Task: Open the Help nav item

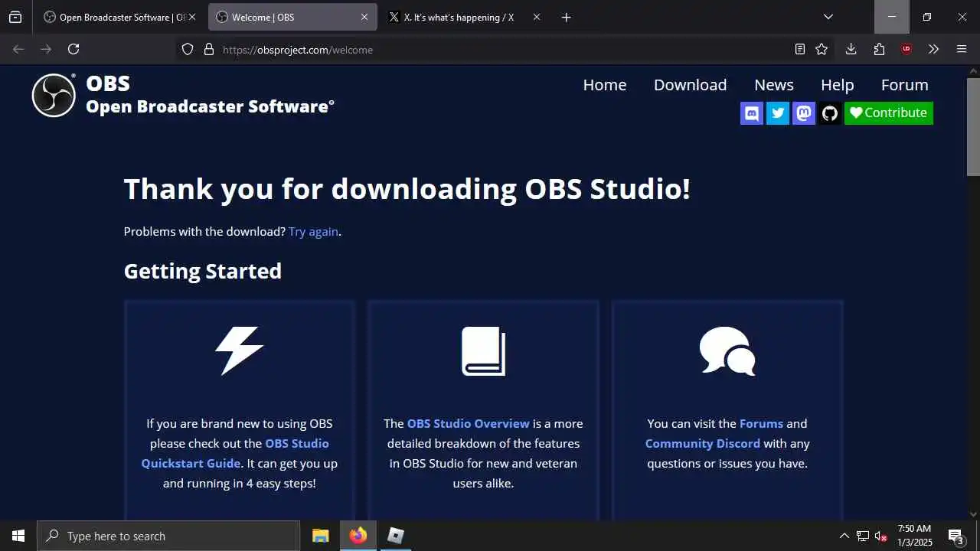Action: (837, 85)
